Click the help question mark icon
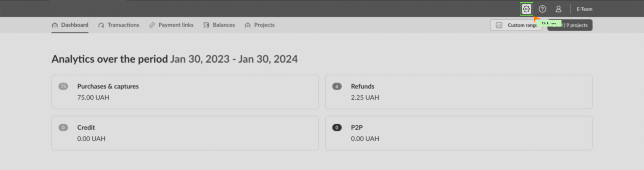644x170 pixels. [x=542, y=9]
